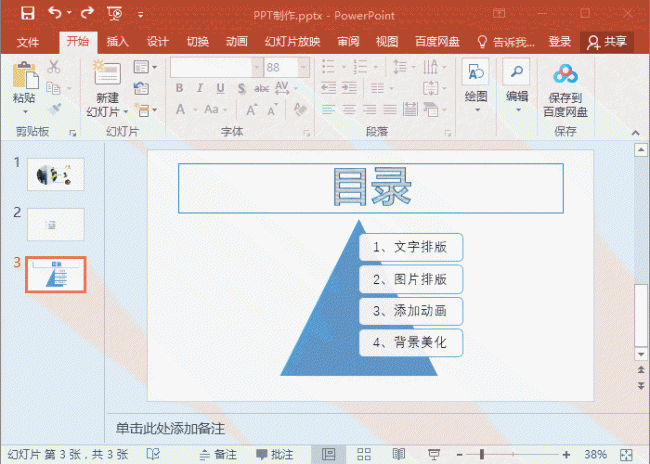The width and height of the screenshot is (650, 464).
Task: Click the 登录 link
Action: 560,41
